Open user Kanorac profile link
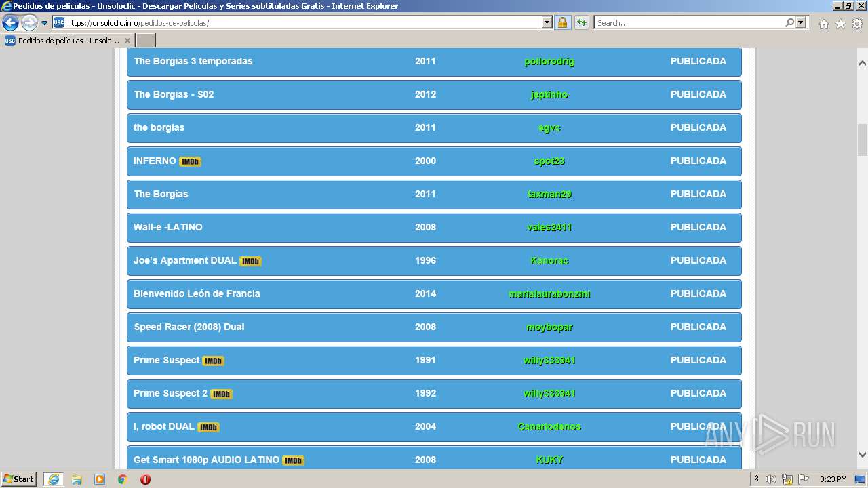This screenshot has width=868, height=488. (549, 260)
